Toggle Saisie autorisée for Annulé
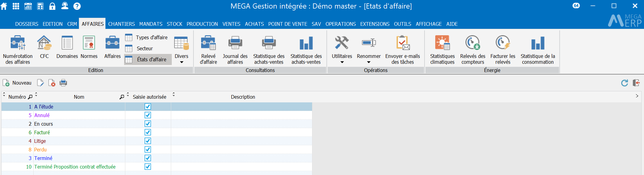The image size is (644, 175). point(148,115)
